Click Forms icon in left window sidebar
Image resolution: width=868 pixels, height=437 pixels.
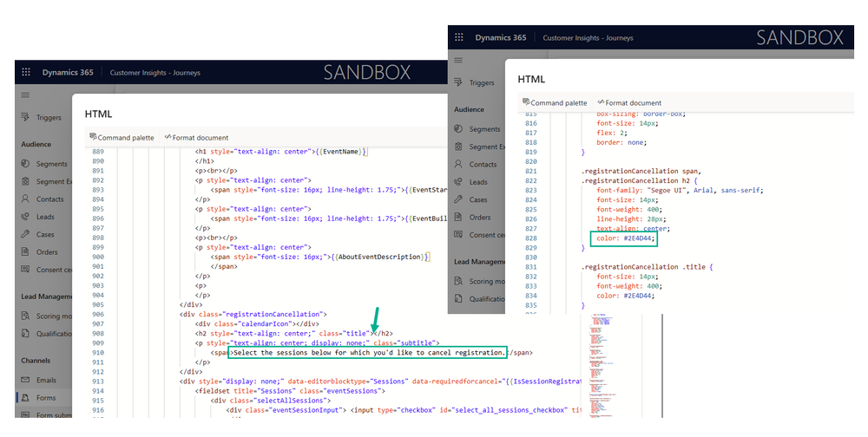(25, 398)
